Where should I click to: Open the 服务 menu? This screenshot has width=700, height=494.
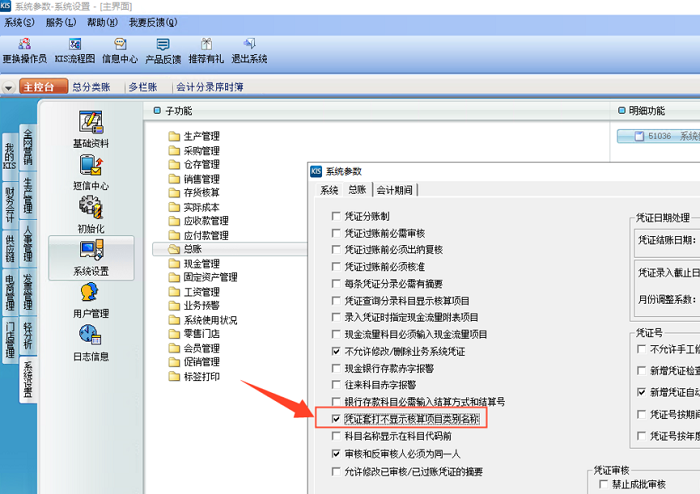click(59, 22)
